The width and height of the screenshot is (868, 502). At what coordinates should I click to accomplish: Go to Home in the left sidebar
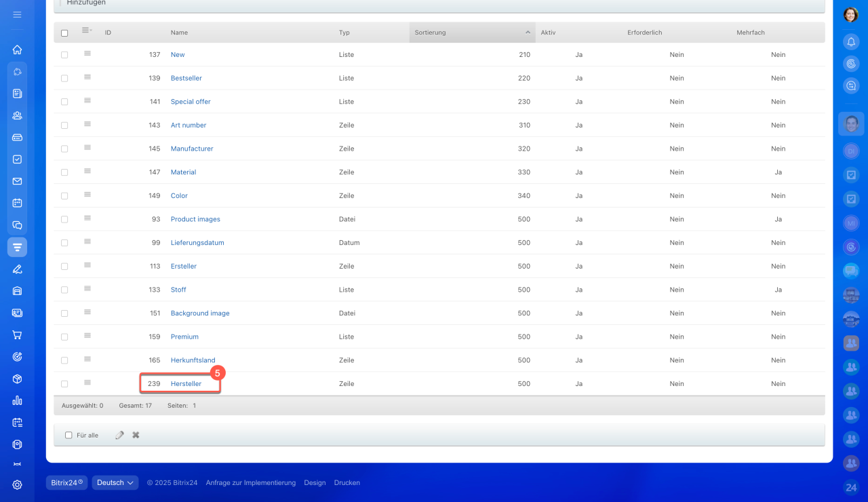pos(17,50)
